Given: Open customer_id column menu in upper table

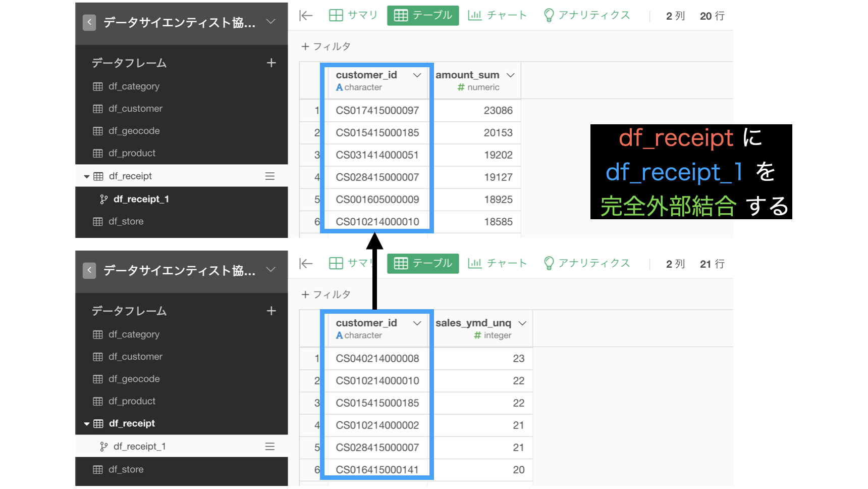Looking at the screenshot, I should pos(417,75).
